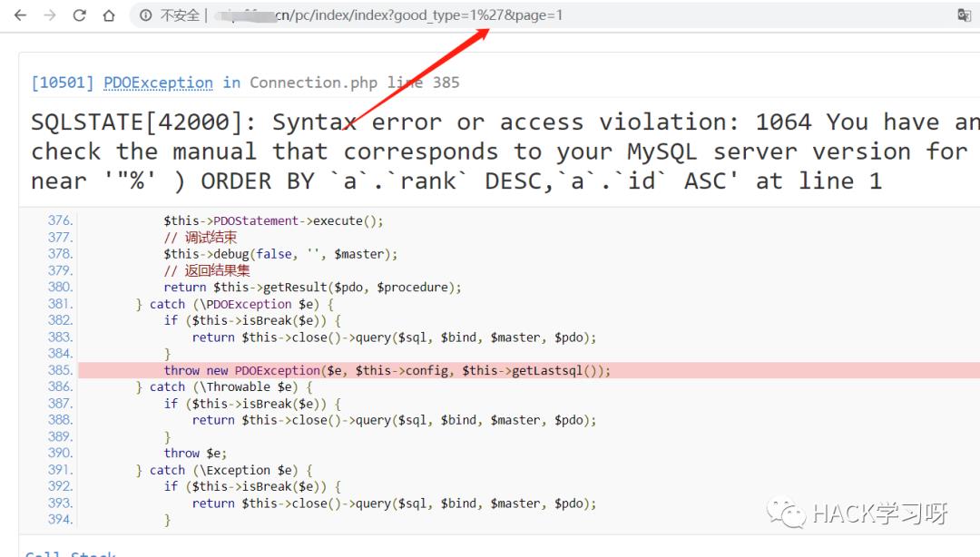Click 'throw $e;' on line 390

pos(195,454)
